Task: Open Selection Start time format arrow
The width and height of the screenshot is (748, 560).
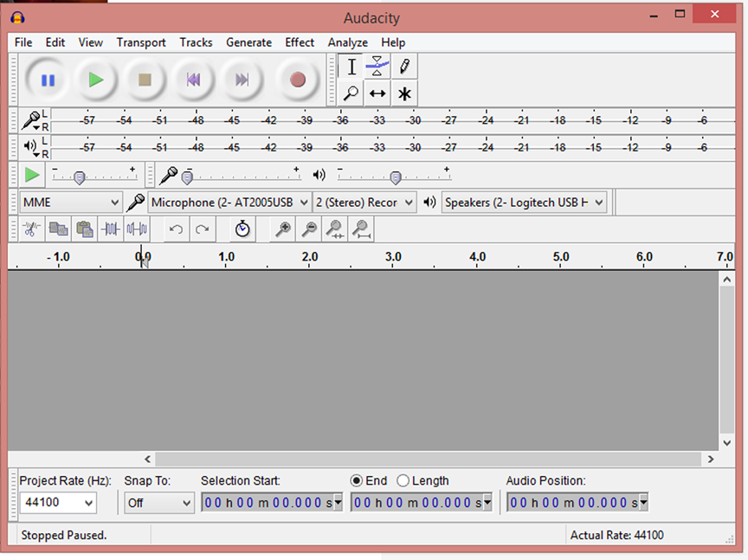Action: (338, 502)
